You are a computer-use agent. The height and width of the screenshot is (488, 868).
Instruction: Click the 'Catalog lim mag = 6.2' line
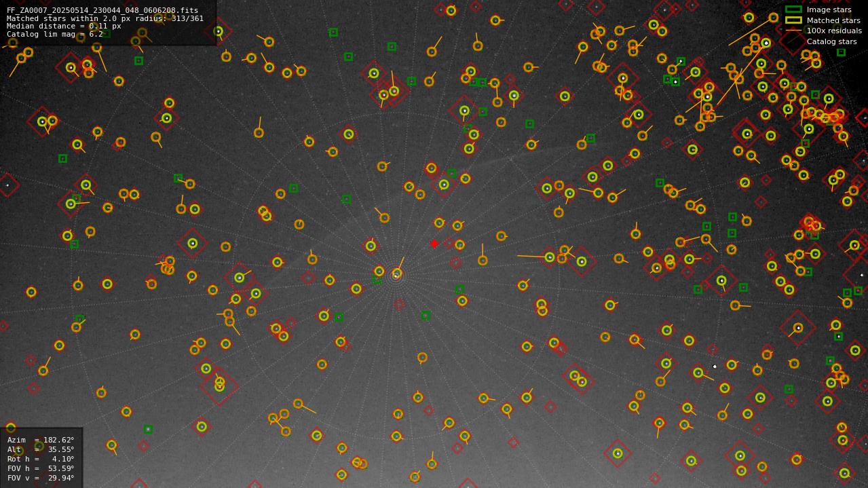(55, 34)
